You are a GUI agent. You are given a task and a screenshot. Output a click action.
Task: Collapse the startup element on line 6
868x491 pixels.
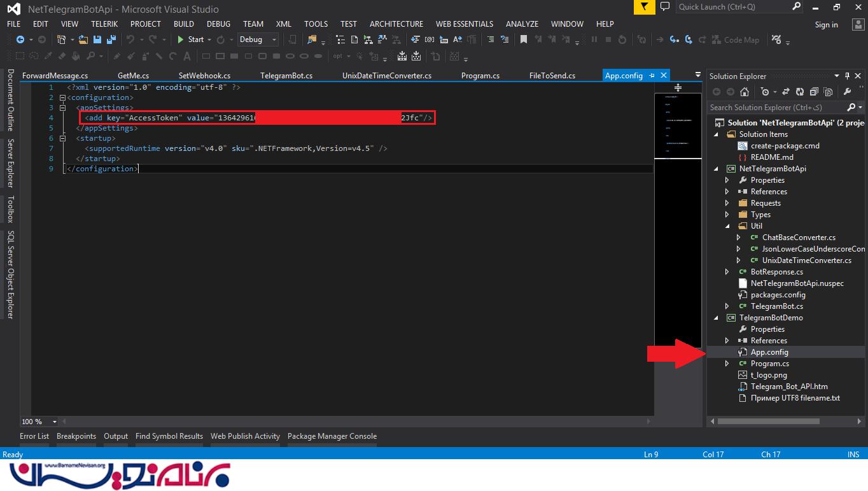(62, 138)
